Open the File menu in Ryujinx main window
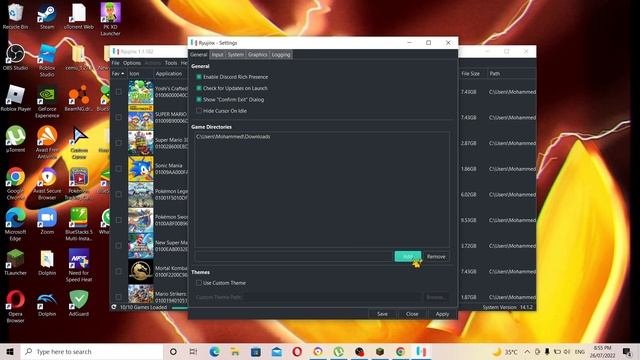The width and height of the screenshot is (640, 360). (116, 63)
